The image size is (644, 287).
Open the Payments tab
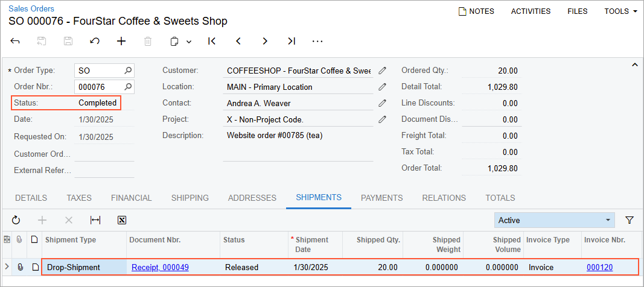click(x=381, y=198)
